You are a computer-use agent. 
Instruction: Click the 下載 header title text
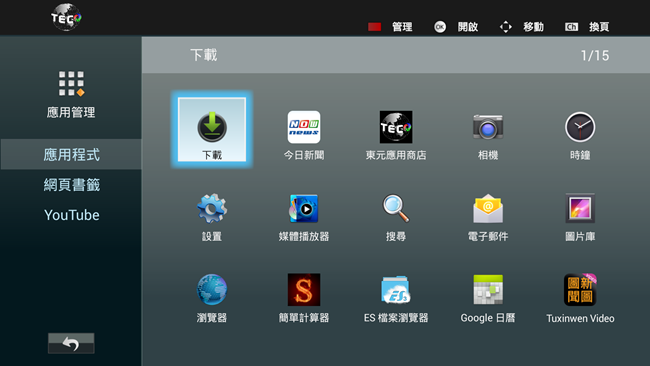click(204, 55)
